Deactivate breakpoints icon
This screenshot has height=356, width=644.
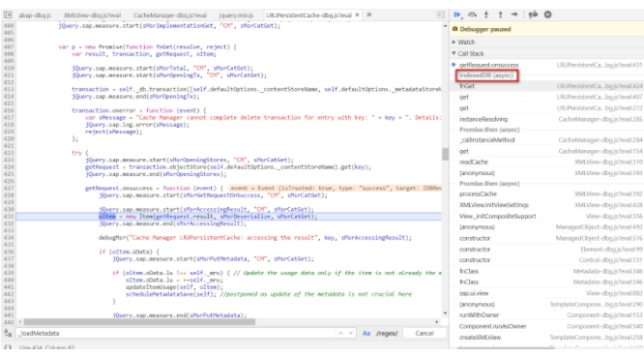533,15
